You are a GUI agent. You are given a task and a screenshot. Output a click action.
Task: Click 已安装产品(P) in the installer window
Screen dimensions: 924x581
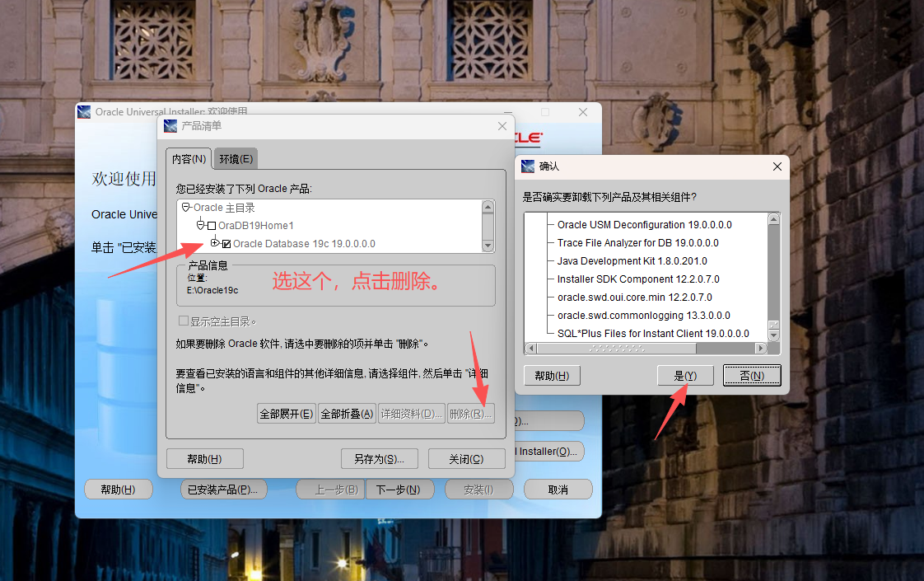click(x=222, y=490)
